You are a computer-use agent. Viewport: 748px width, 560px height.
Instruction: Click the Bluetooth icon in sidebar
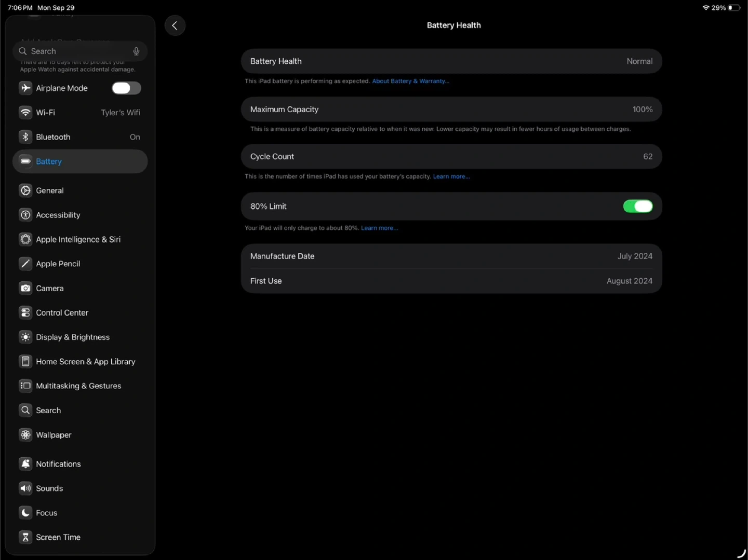pos(25,137)
